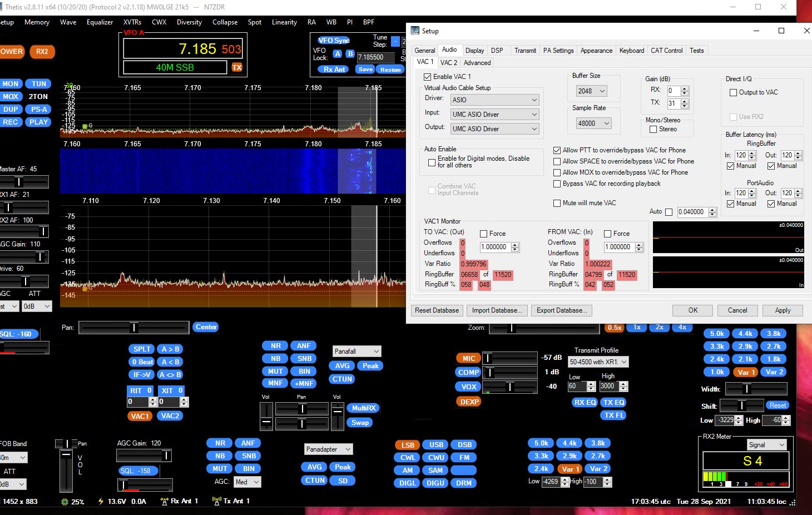Adjust the Pan slider below the spectrum

tap(133, 328)
